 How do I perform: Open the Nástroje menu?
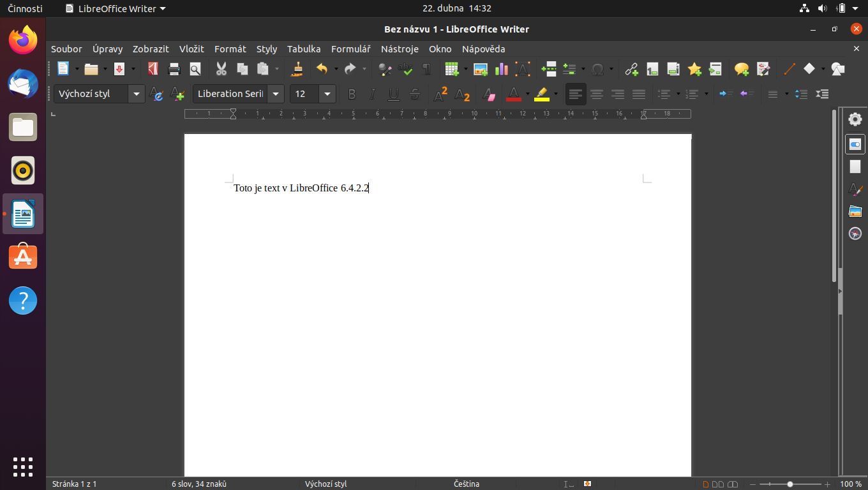400,49
